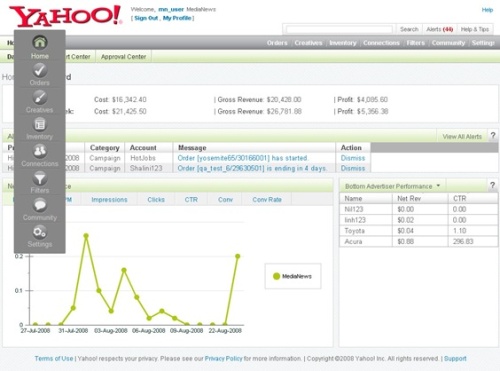The width and height of the screenshot is (500, 371).
Task: Open the Inventory icon in sidebar
Action: 40,124
